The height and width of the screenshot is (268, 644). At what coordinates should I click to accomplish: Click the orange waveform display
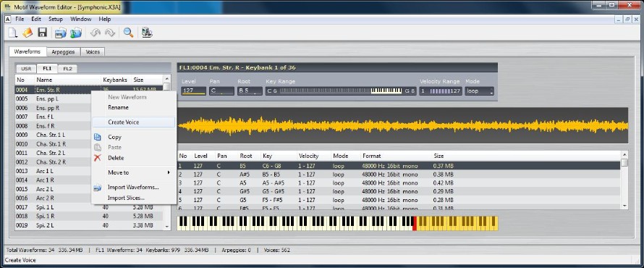click(x=402, y=125)
